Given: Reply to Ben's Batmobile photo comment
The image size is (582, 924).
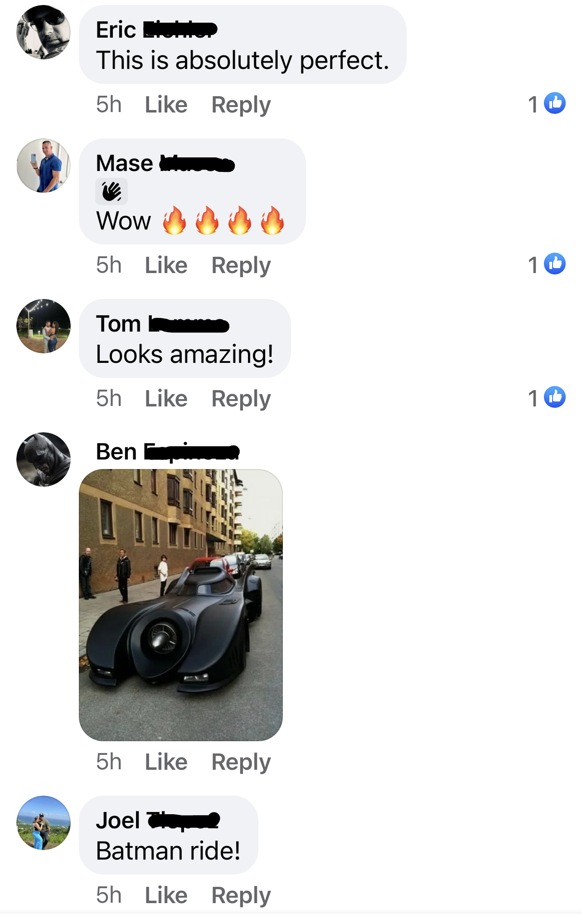Looking at the screenshot, I should point(241,763).
